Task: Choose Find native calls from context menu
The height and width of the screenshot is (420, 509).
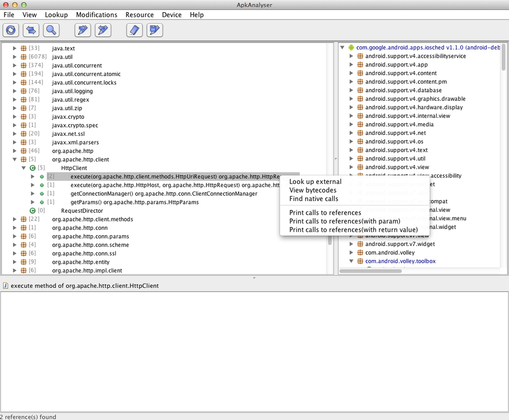Action: 355,199
